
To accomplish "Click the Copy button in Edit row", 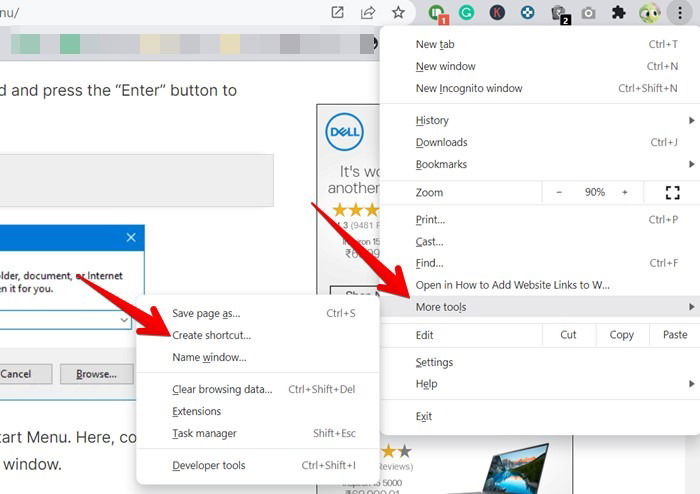I will pos(622,335).
